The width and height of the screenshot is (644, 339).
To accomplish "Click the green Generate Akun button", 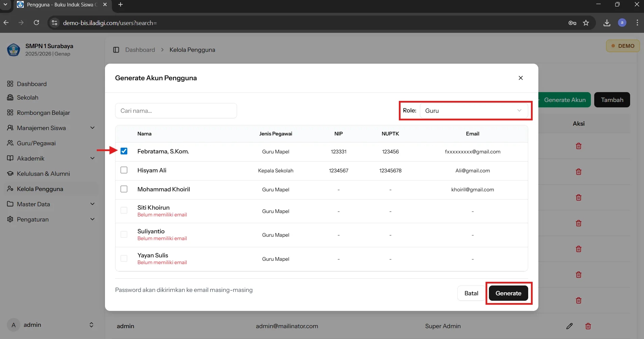I will (x=565, y=100).
